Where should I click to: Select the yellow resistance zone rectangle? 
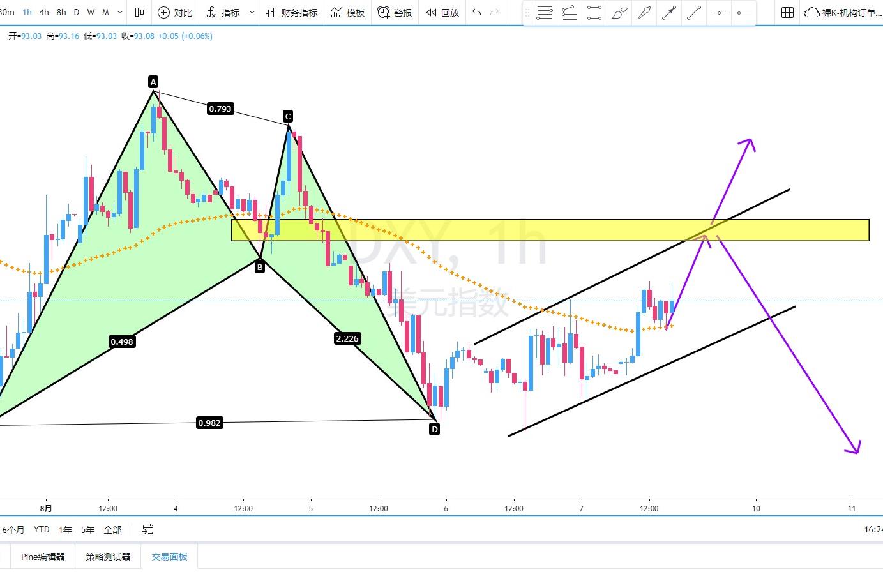tap(550, 230)
